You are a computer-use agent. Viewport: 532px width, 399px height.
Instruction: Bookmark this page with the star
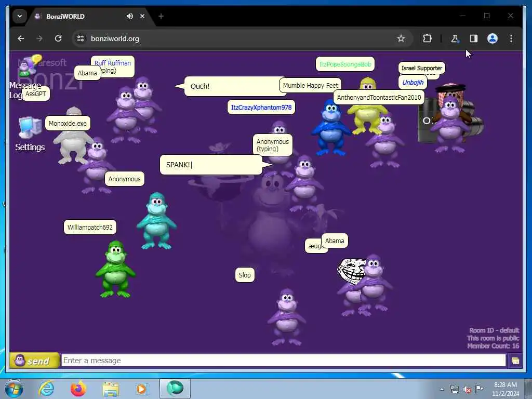click(x=401, y=38)
